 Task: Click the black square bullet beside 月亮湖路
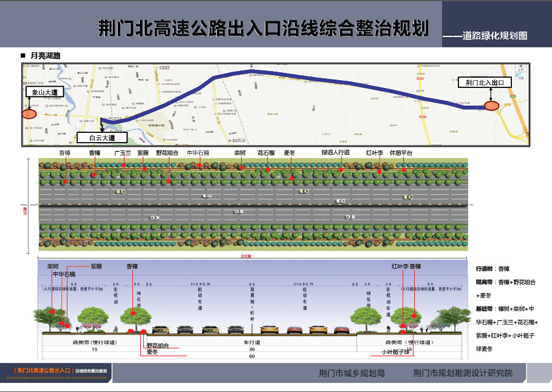click(x=23, y=55)
